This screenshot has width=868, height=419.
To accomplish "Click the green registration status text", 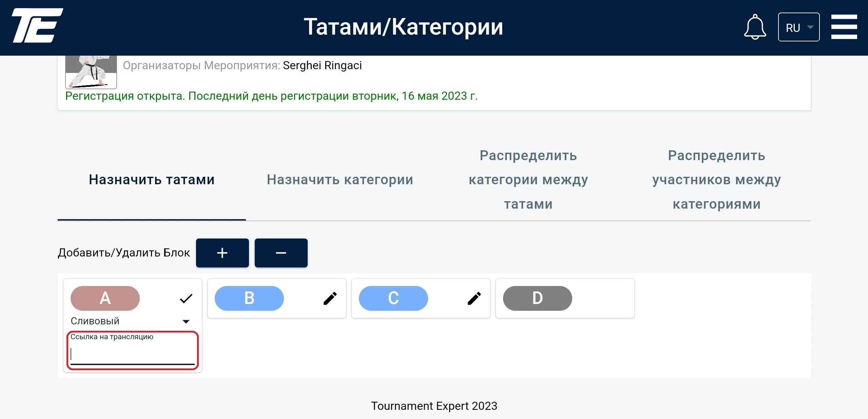I will [271, 96].
